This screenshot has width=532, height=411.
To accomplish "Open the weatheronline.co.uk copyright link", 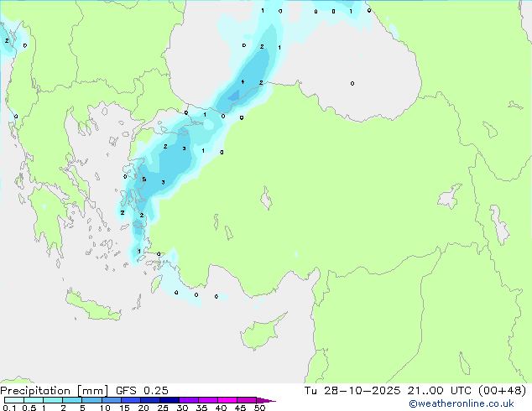I will tap(462, 403).
